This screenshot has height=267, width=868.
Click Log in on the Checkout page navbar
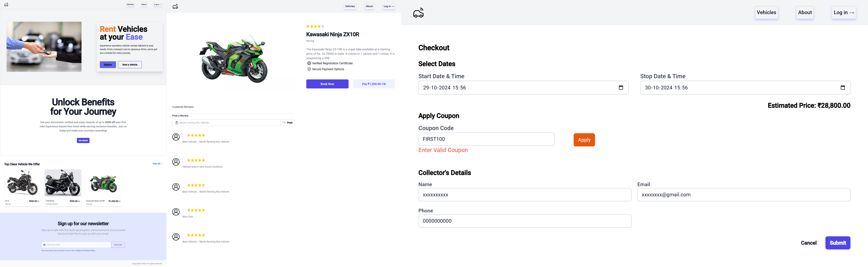(x=843, y=12)
